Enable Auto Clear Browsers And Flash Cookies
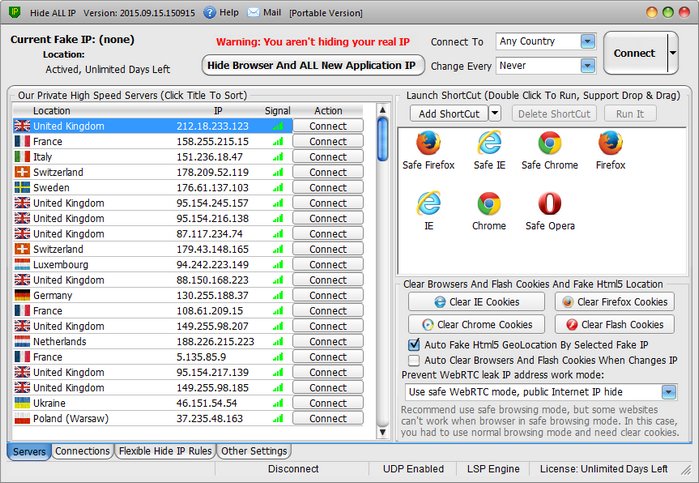The width and height of the screenshot is (699, 483). [414, 360]
